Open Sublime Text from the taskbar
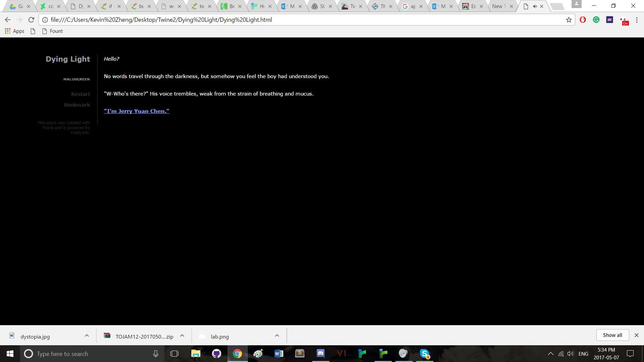This screenshot has width=644, height=362. [300, 354]
